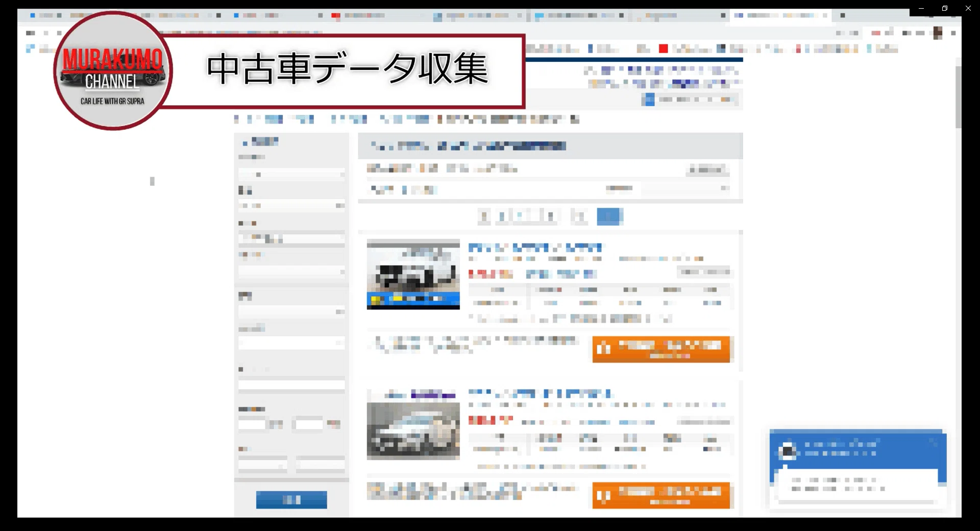
Task: Close the blue chat popup
Action: coord(934,443)
